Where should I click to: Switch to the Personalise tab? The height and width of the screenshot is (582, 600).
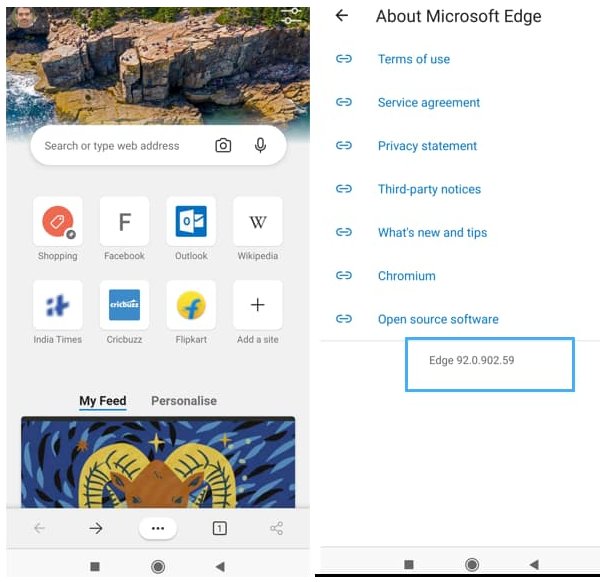pyautogui.click(x=184, y=401)
